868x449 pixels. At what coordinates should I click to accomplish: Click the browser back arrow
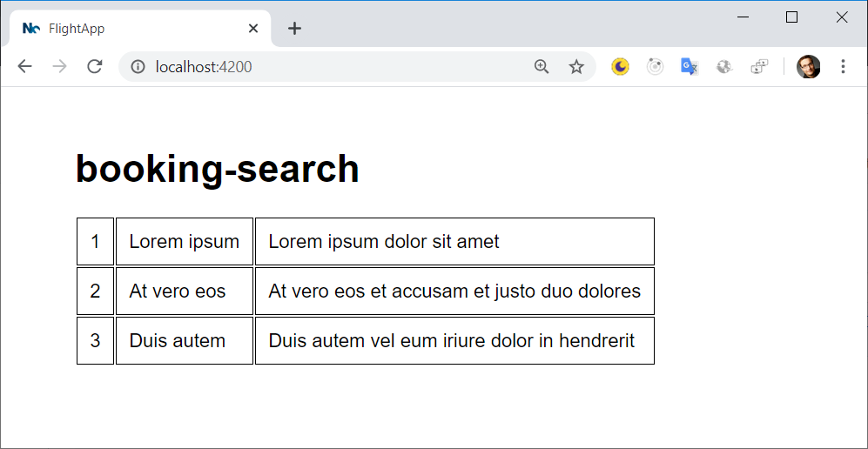point(25,67)
